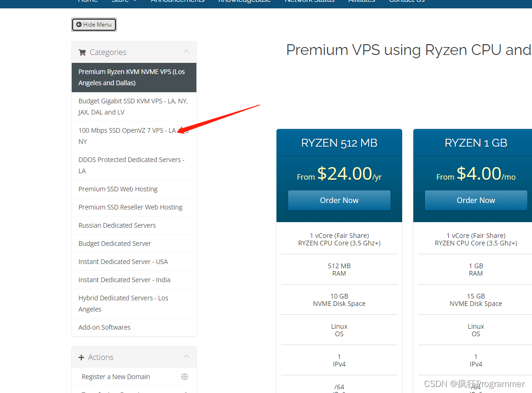Click the chevron on the Categories panel header
The width and height of the screenshot is (532, 393).
coord(186,52)
